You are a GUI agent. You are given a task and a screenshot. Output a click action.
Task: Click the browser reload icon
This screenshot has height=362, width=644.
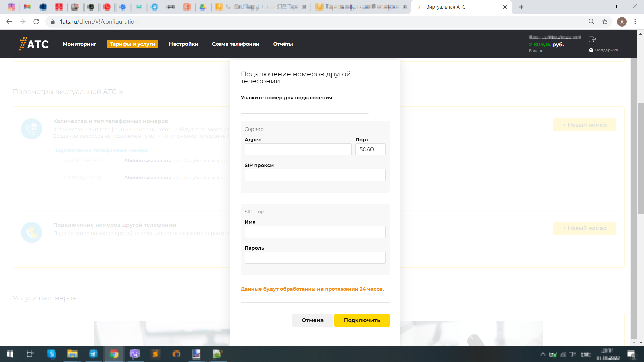(x=36, y=22)
